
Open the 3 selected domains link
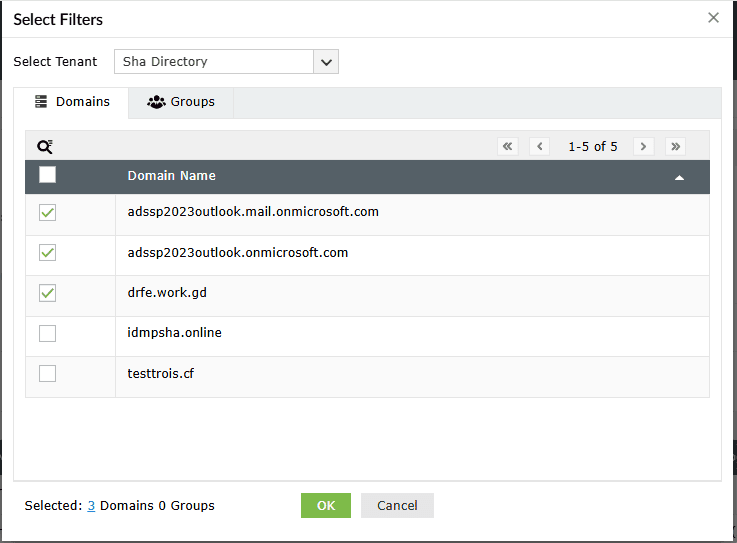tap(91, 506)
